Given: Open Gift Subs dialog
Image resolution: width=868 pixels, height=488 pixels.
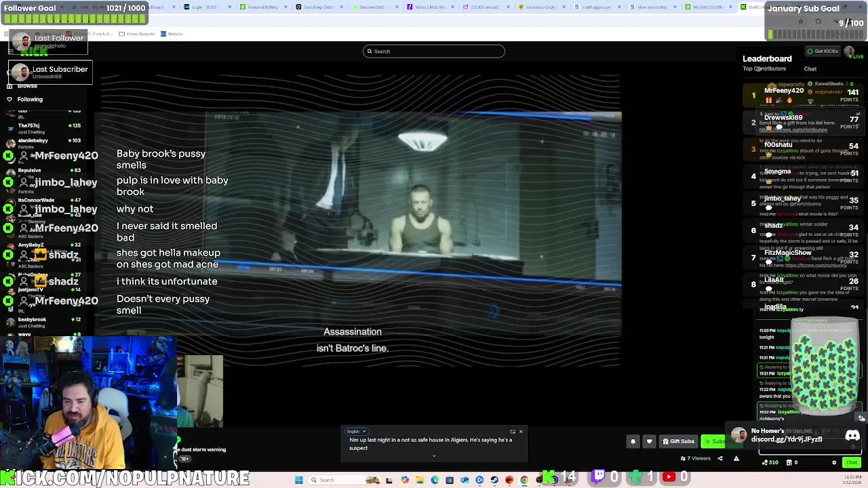Looking at the screenshot, I should [678, 441].
